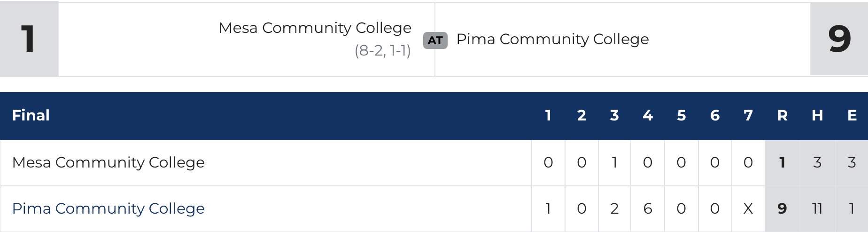Select the inning 7 column header
868x232 pixels.
748,116
